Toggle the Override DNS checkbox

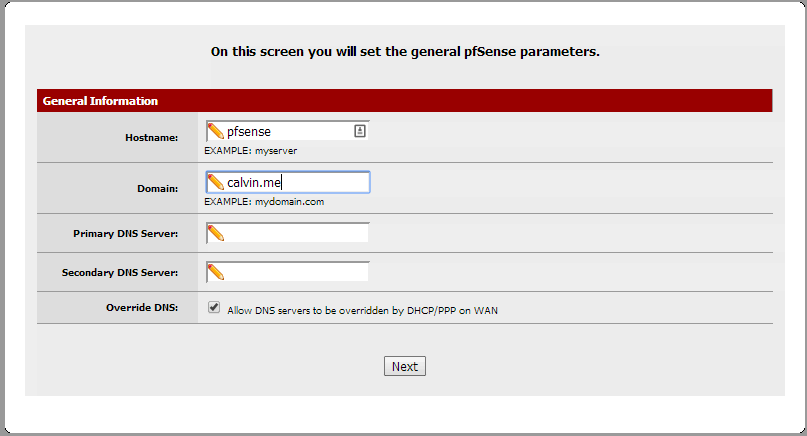point(214,307)
